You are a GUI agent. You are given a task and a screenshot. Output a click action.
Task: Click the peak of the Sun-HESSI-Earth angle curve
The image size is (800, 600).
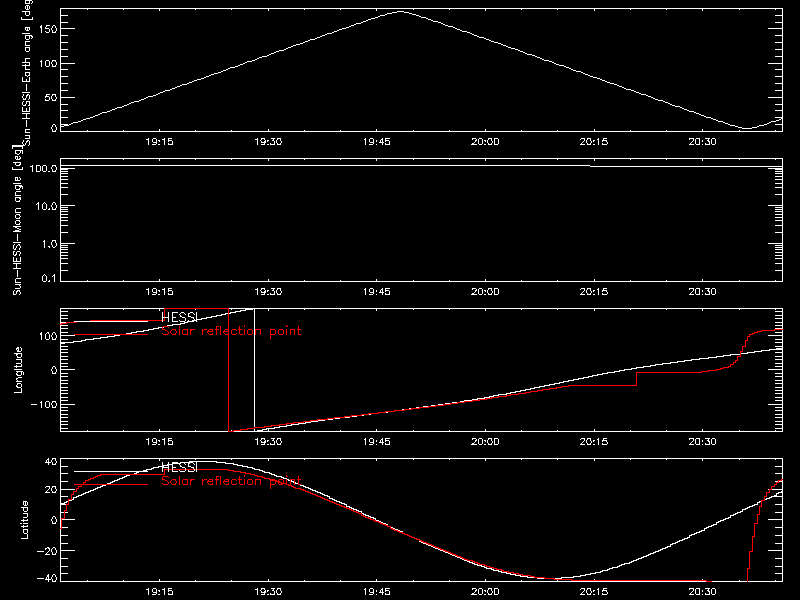point(401,11)
